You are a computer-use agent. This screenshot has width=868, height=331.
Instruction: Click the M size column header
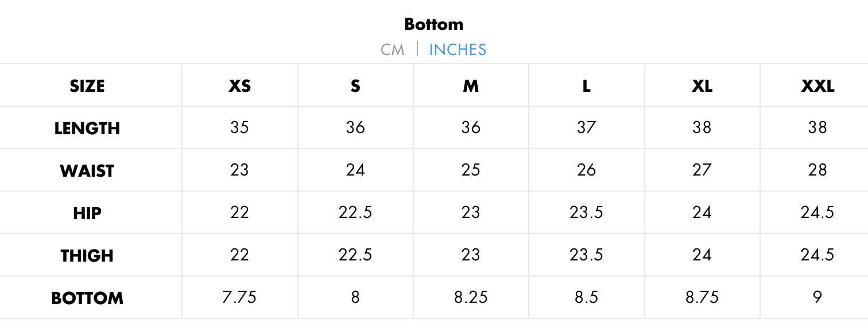click(471, 86)
